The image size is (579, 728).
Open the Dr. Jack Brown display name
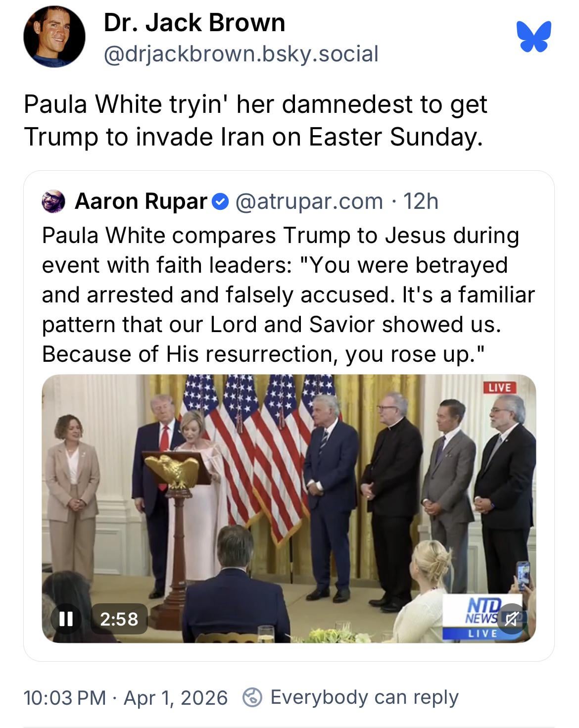coord(194,23)
